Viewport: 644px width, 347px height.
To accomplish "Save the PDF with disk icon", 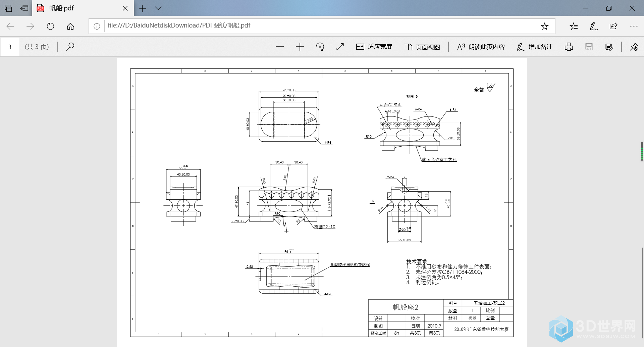I will (x=589, y=47).
